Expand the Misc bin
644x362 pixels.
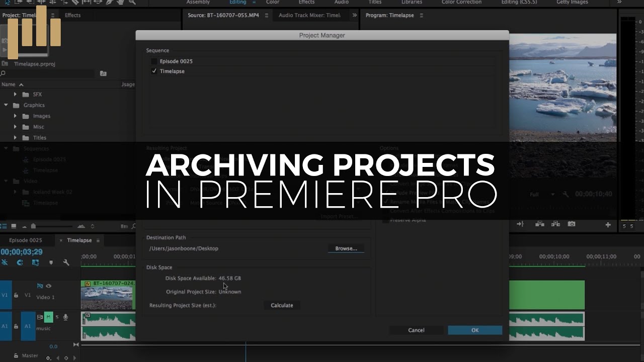pos(15,127)
